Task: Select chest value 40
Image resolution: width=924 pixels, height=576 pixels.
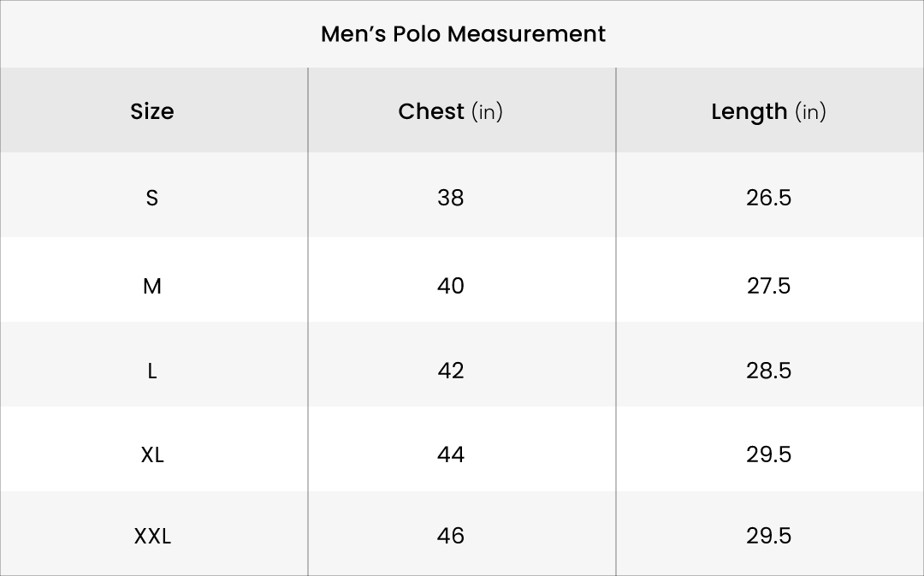Action: pos(450,286)
